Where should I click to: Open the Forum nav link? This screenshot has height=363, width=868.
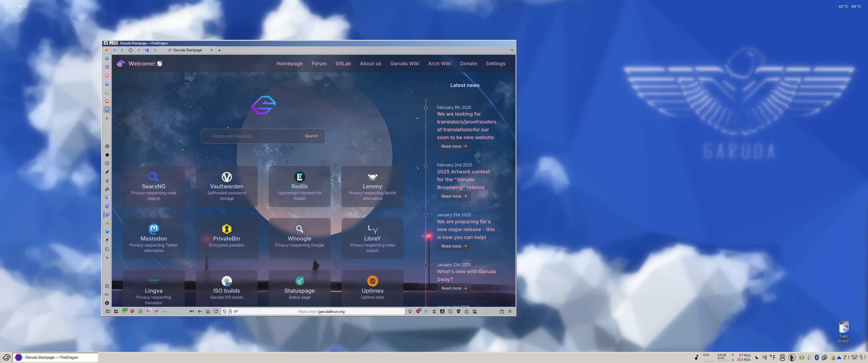319,64
